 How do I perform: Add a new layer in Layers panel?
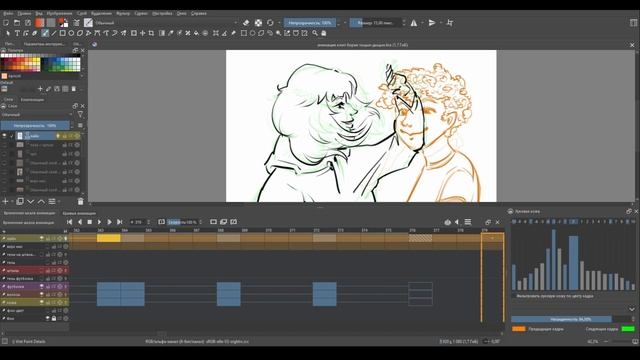click(5, 201)
